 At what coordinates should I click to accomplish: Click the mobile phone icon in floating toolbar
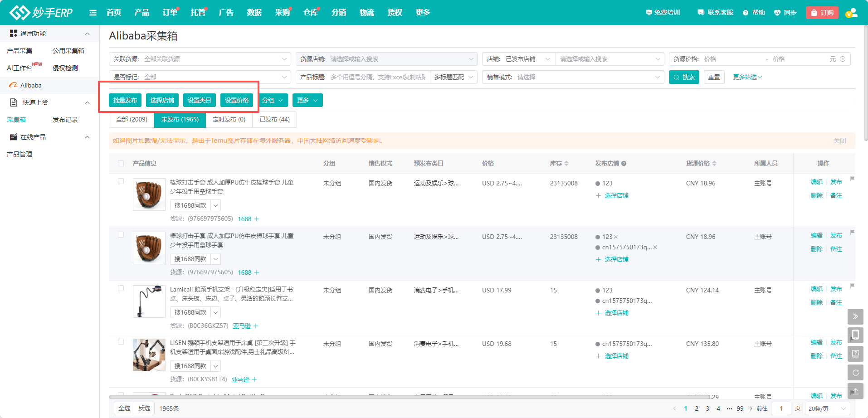click(855, 335)
